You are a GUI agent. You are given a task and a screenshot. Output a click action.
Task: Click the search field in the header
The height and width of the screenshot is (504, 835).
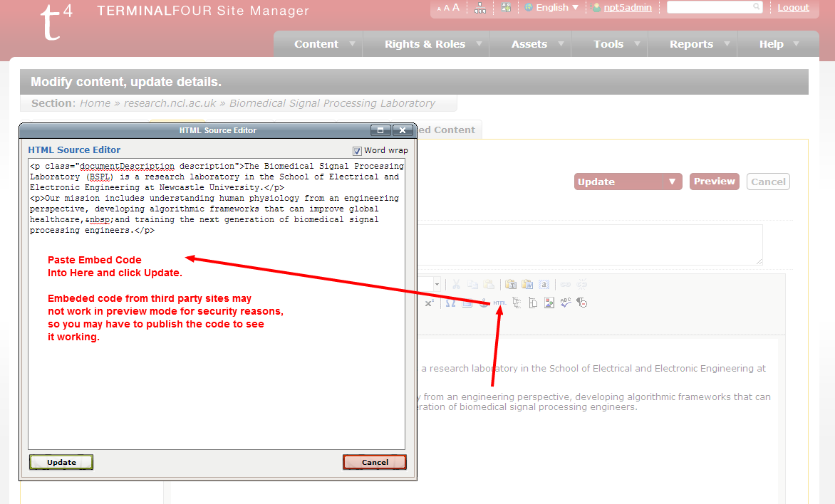point(710,8)
